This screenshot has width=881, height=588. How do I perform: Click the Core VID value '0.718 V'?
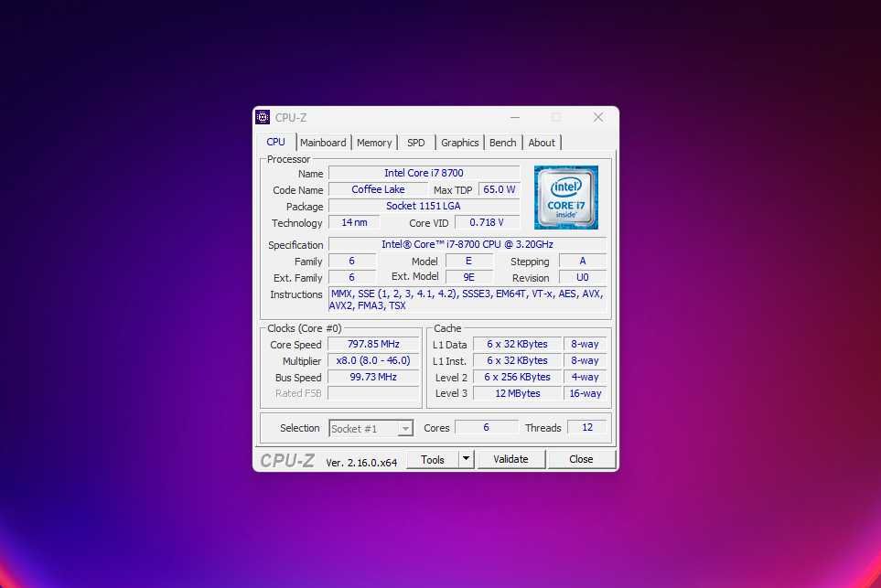(x=487, y=222)
